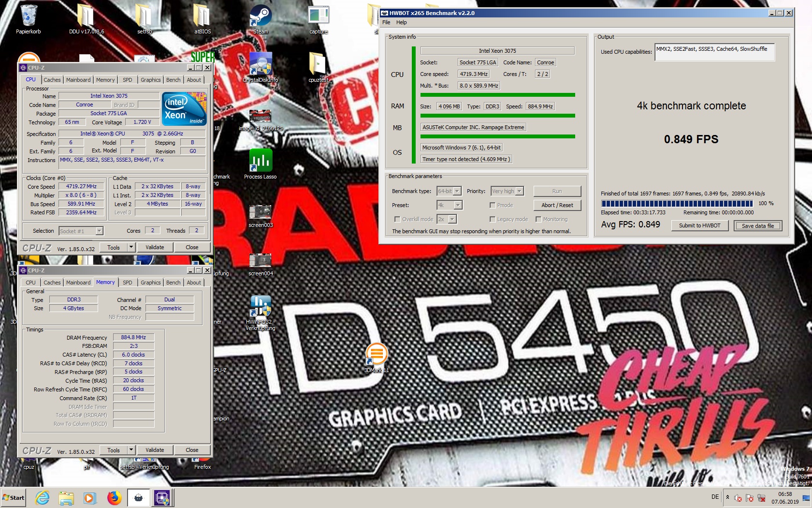Click the Start button
This screenshot has height=508, width=812.
(14, 498)
